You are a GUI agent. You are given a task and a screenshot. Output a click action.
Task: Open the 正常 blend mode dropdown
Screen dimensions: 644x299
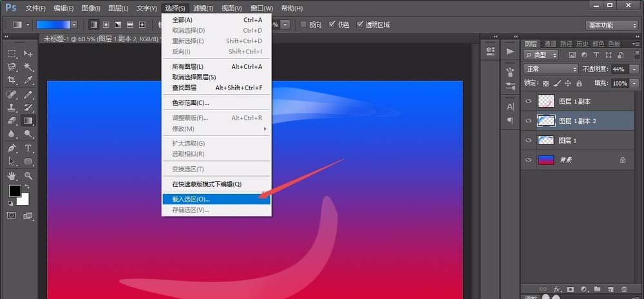point(551,69)
